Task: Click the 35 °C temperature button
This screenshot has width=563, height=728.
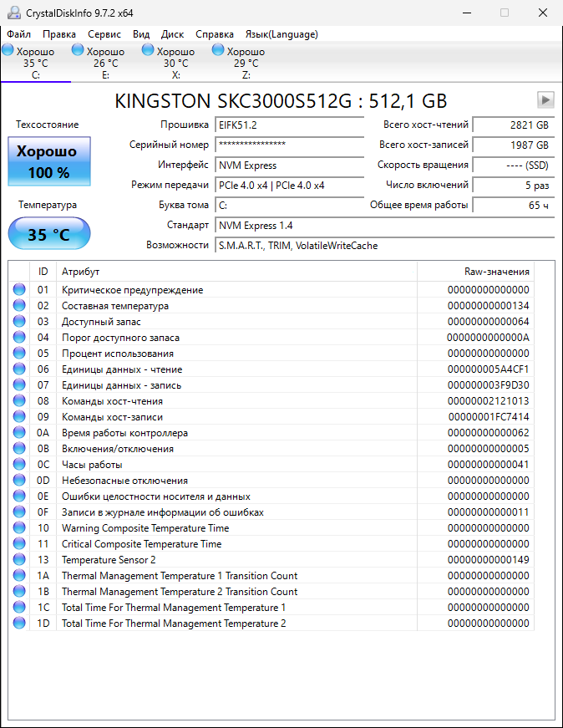Action: click(x=49, y=234)
